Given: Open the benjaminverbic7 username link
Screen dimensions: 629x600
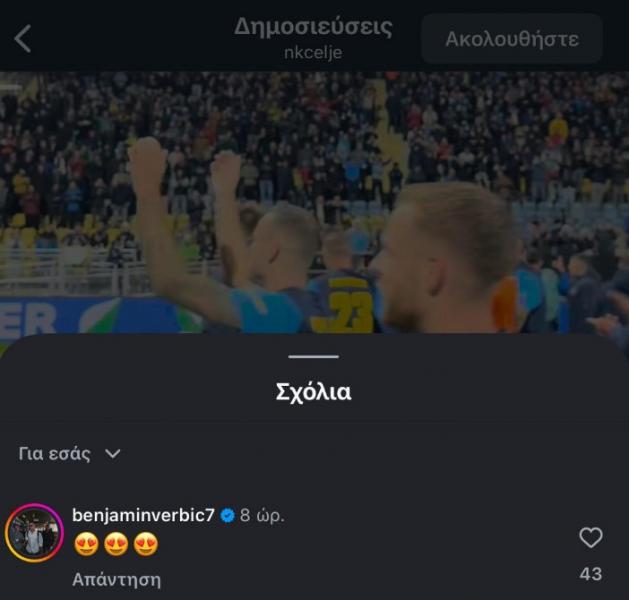Looking at the screenshot, I should click(x=143, y=515).
